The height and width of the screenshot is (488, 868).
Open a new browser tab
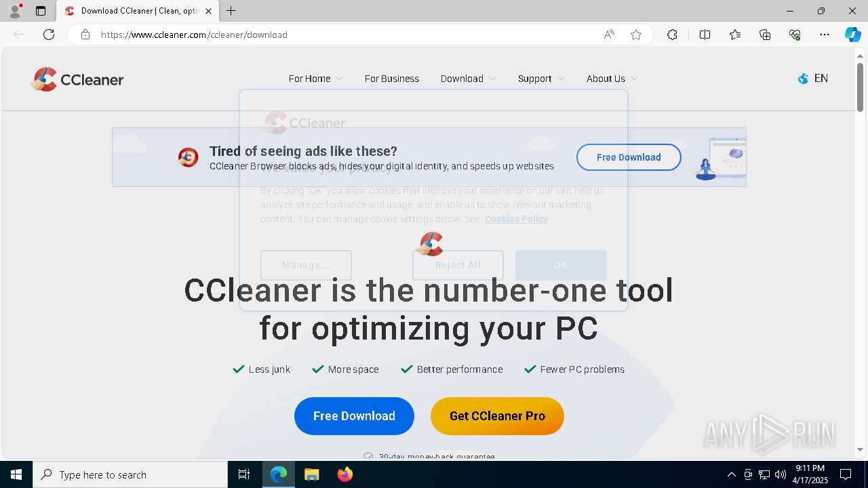231,11
